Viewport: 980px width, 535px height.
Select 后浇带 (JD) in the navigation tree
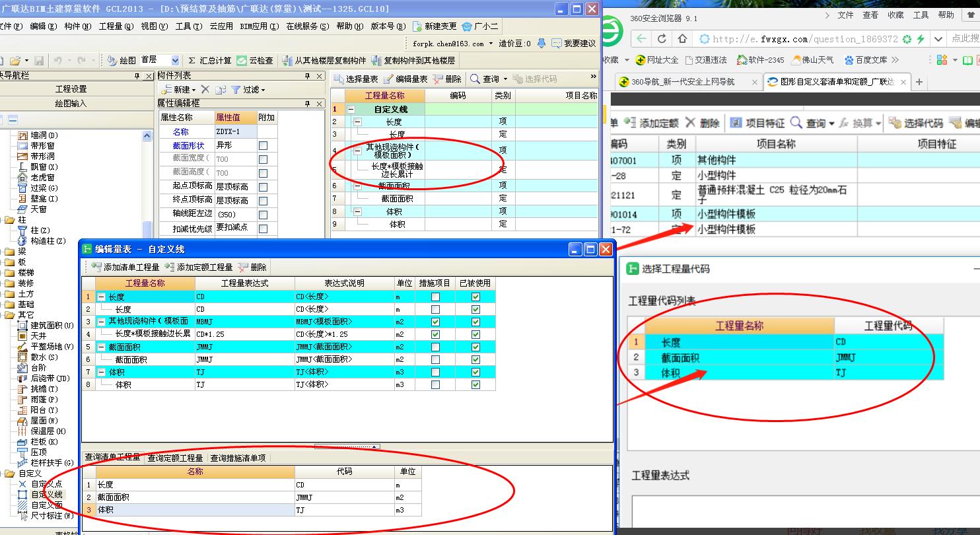(43, 378)
